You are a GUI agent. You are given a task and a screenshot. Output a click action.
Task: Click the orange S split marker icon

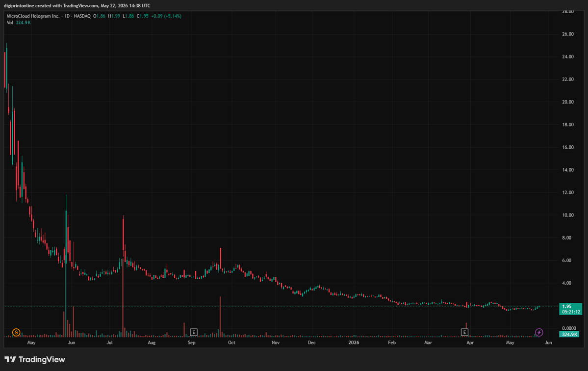(16, 332)
